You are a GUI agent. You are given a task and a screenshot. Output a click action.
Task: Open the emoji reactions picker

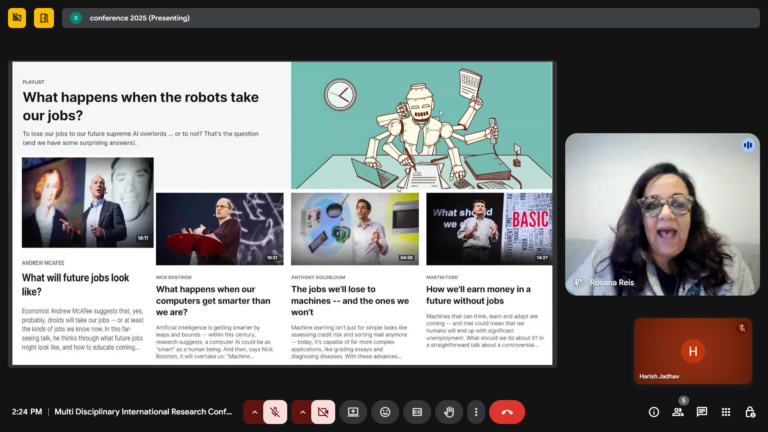click(385, 411)
